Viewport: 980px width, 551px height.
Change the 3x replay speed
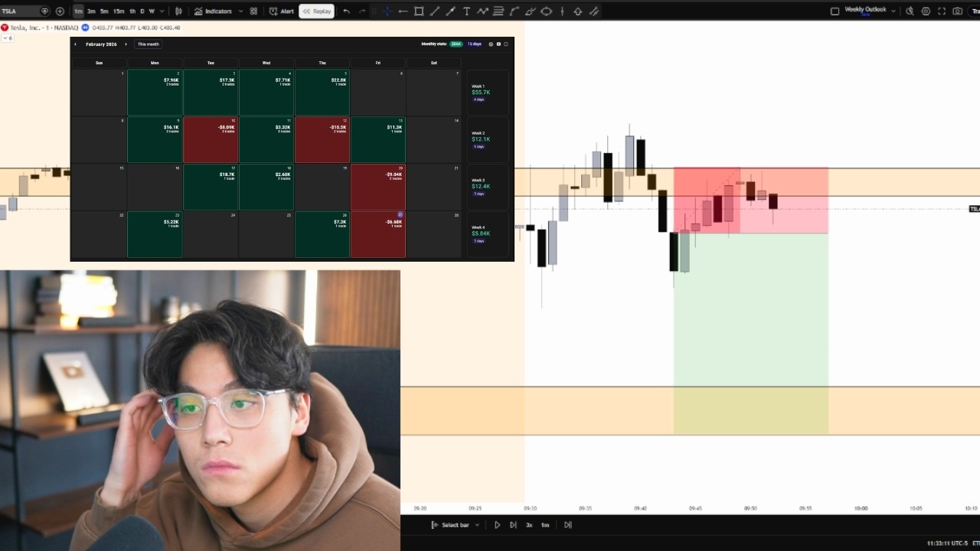[x=529, y=525]
